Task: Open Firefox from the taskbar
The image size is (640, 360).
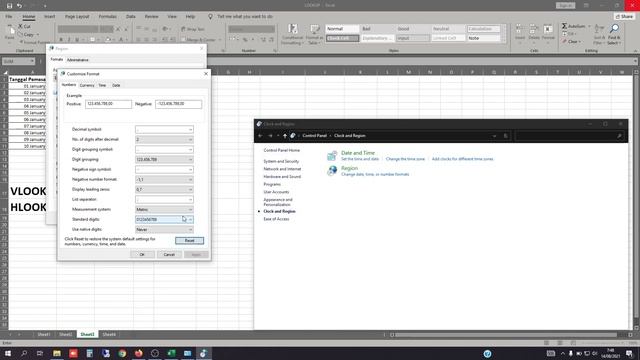Action: click(x=138, y=353)
